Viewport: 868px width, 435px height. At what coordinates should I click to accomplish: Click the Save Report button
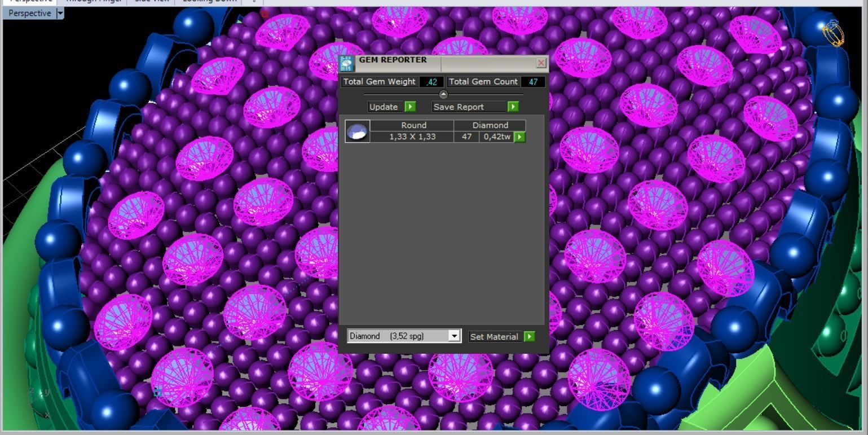click(x=469, y=107)
